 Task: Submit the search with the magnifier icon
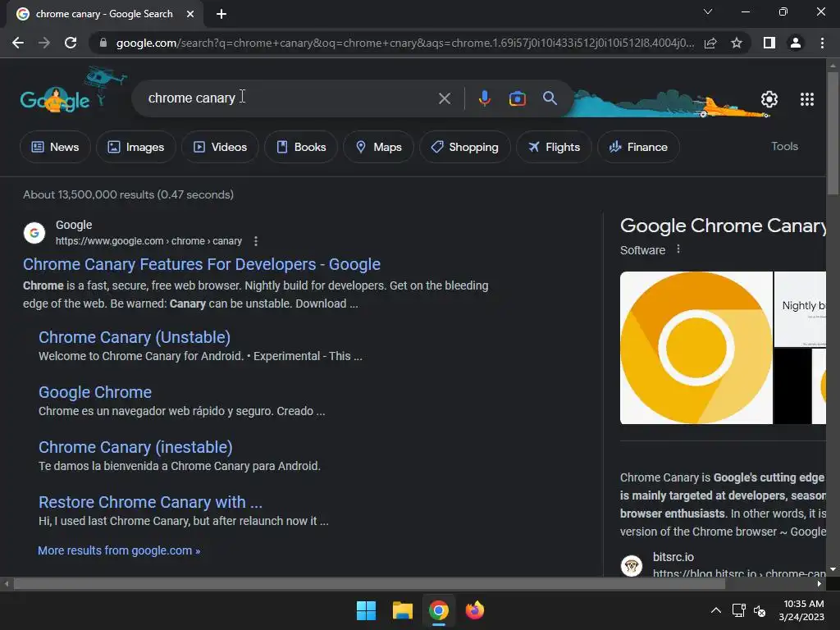point(550,98)
